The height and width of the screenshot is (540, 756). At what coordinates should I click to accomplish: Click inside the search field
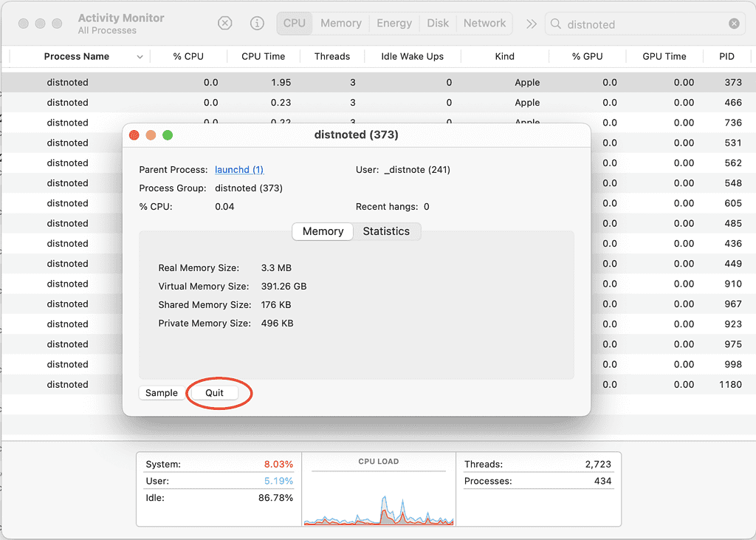click(x=642, y=24)
